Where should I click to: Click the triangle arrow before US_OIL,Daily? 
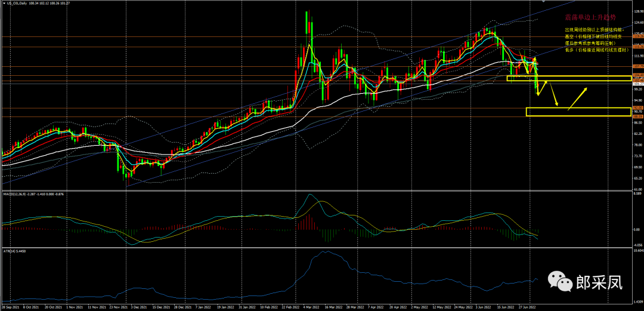click(4, 4)
